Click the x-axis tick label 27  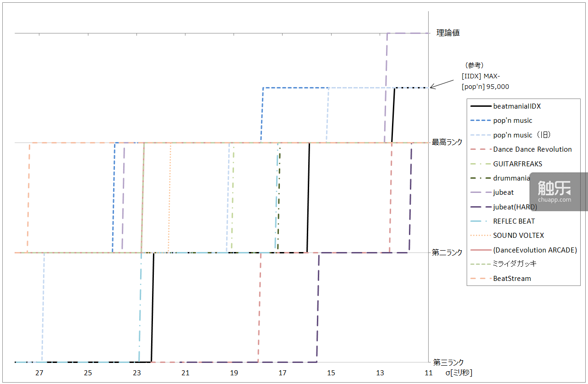(x=39, y=373)
